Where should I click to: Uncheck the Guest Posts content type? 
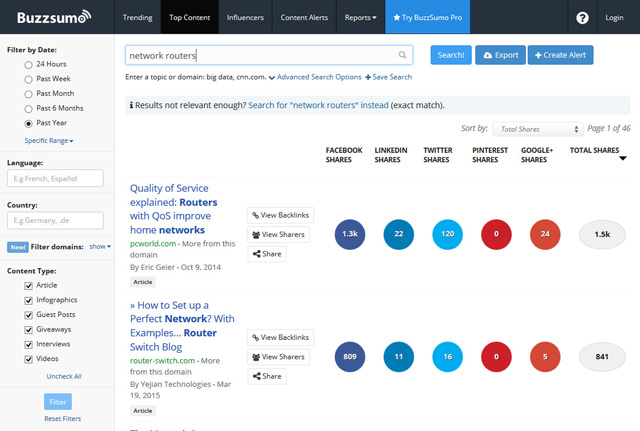pos(28,315)
